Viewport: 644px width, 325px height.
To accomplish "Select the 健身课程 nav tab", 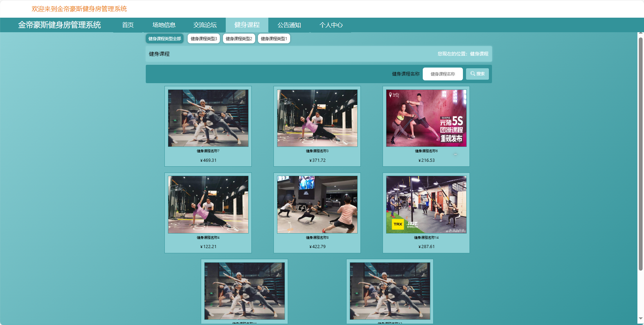I will click(x=247, y=25).
